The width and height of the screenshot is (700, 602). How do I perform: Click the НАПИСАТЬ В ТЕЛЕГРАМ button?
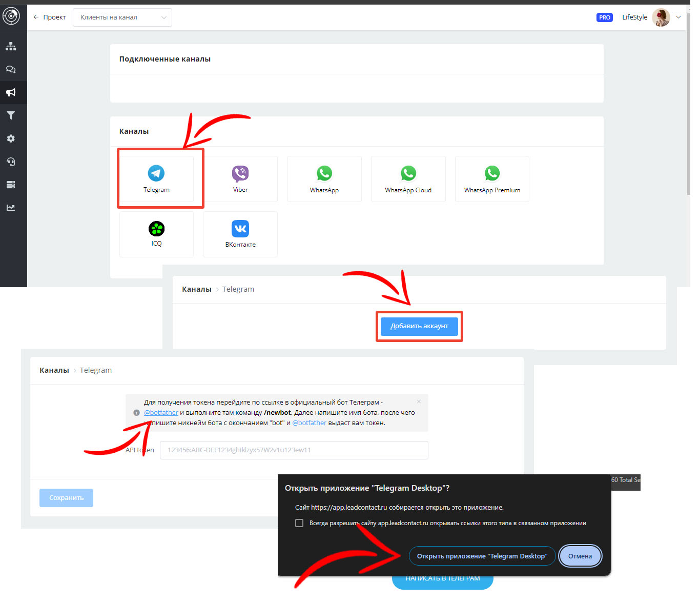pos(443,579)
